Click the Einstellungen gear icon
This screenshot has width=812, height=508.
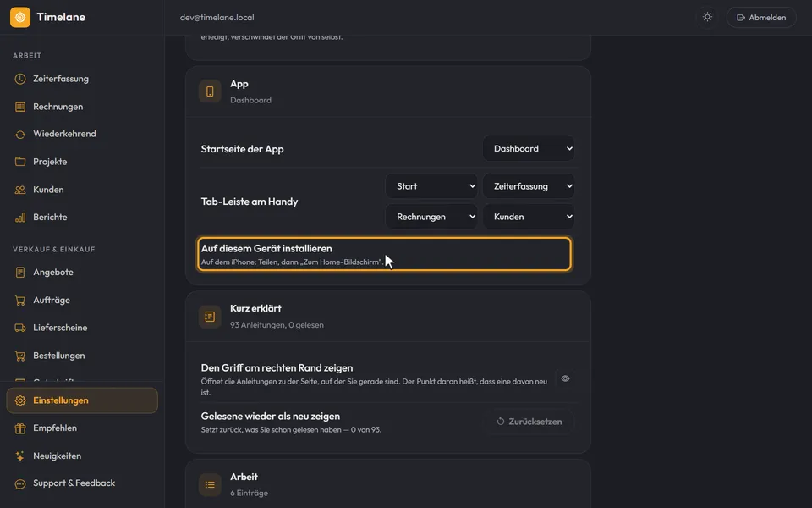[x=20, y=400]
